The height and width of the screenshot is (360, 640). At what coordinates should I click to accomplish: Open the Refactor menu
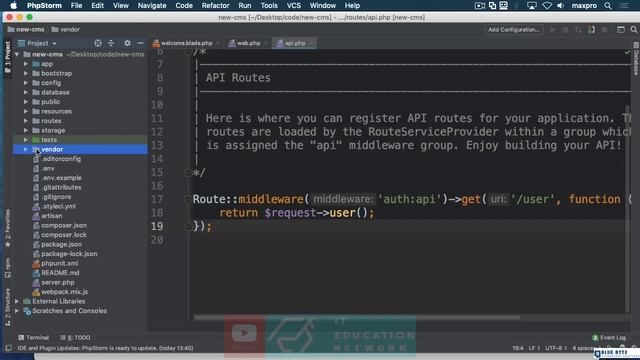coord(215,6)
